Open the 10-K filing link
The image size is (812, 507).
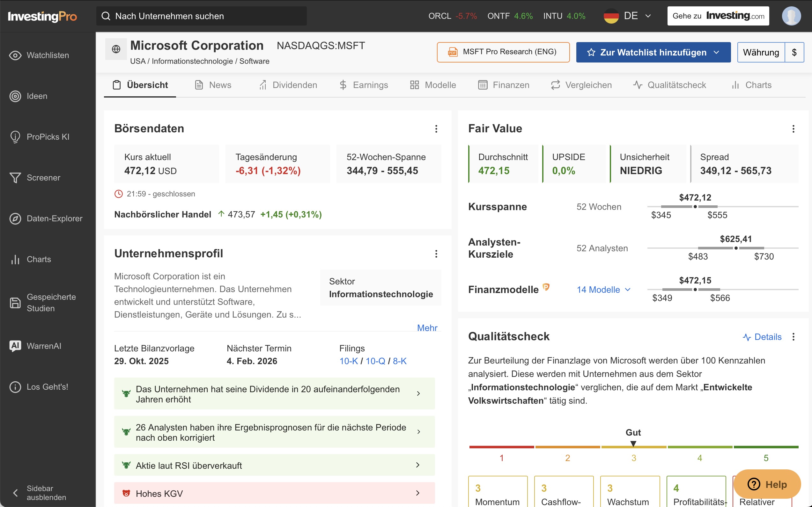click(x=348, y=361)
